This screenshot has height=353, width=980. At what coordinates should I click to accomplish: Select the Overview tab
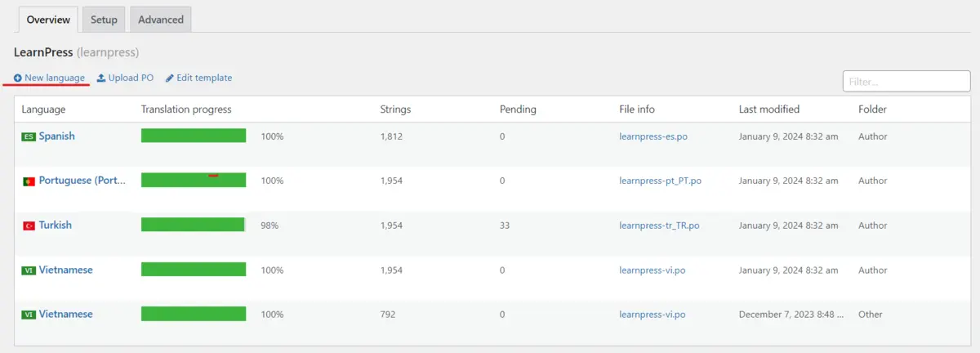click(x=47, y=20)
